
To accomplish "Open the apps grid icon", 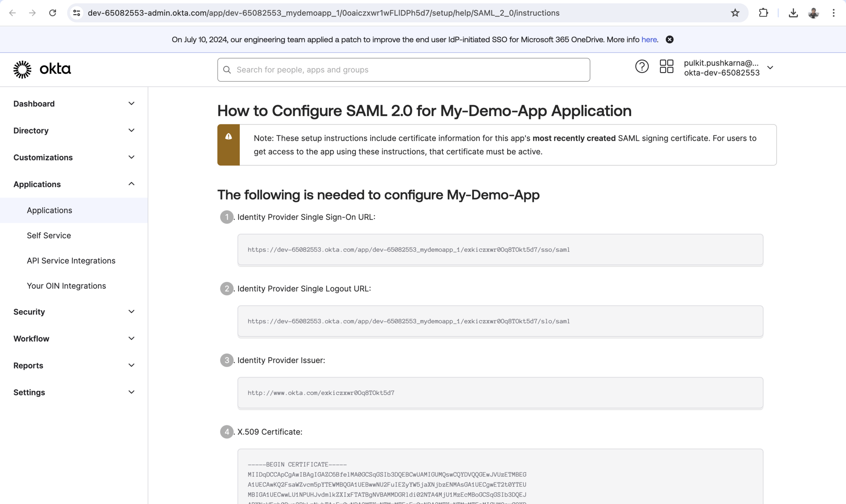I will 666,67.
